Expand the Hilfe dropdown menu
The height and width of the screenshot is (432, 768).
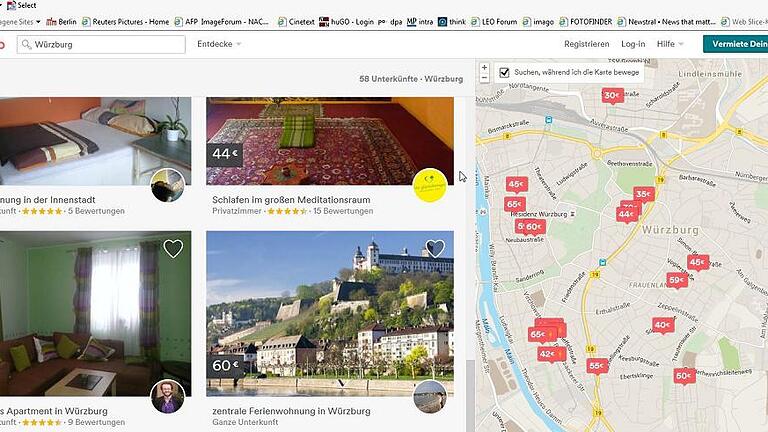670,44
